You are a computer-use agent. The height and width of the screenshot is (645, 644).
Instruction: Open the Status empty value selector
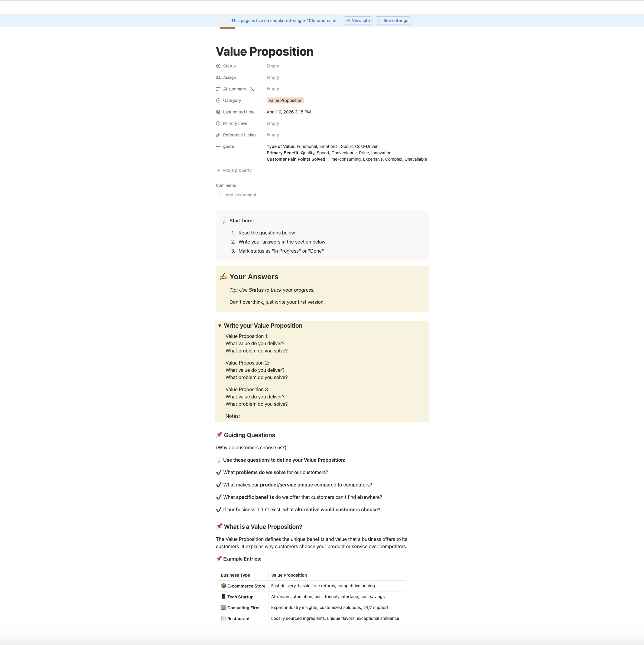pyautogui.click(x=273, y=66)
